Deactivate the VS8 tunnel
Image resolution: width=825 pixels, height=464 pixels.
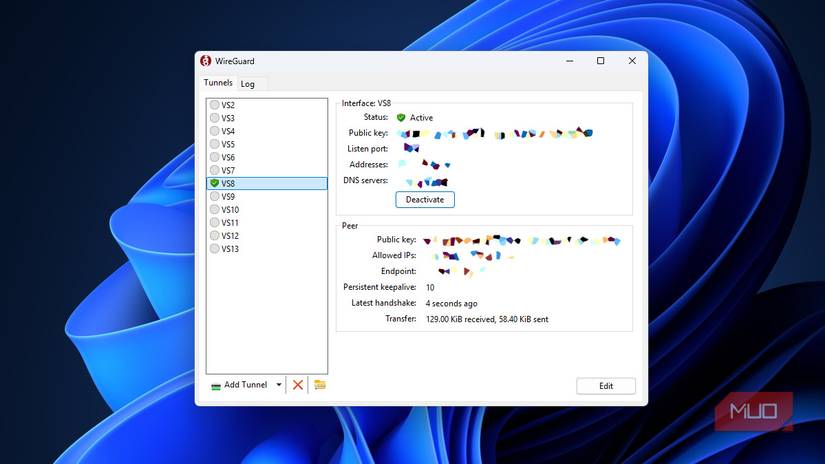[425, 200]
